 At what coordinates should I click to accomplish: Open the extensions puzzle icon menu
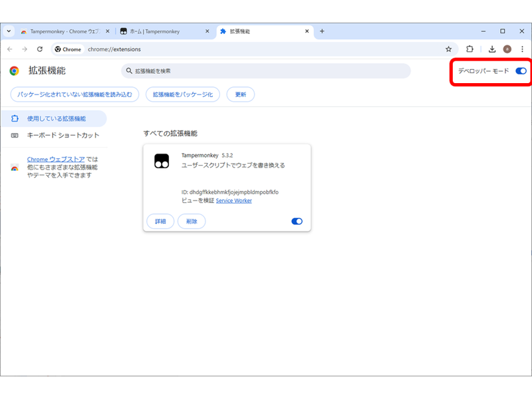tap(469, 49)
